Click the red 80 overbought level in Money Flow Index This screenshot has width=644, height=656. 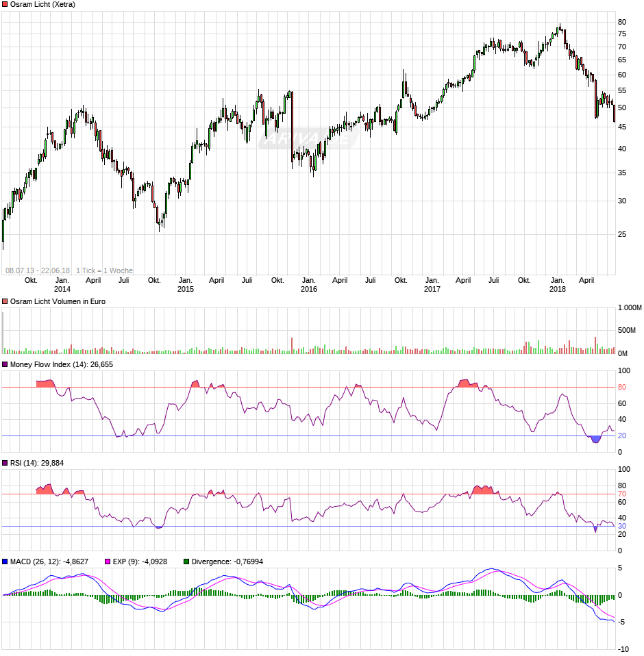coord(622,388)
